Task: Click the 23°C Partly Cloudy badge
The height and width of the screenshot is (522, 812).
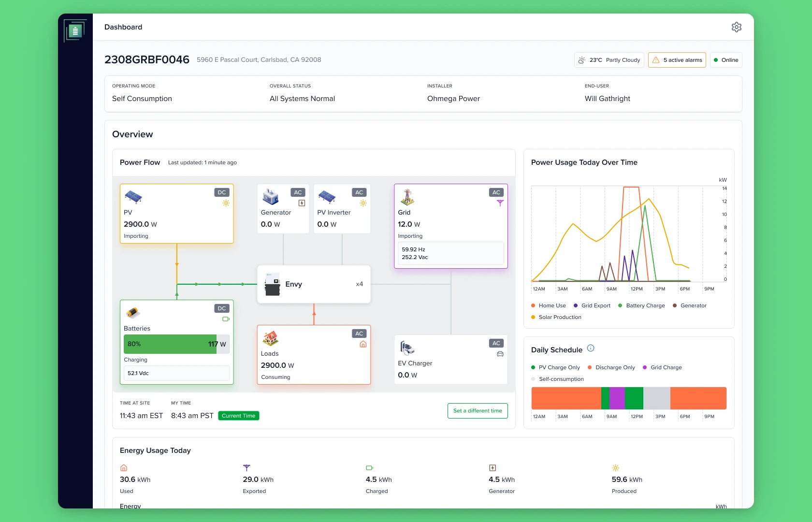Action: 609,60
